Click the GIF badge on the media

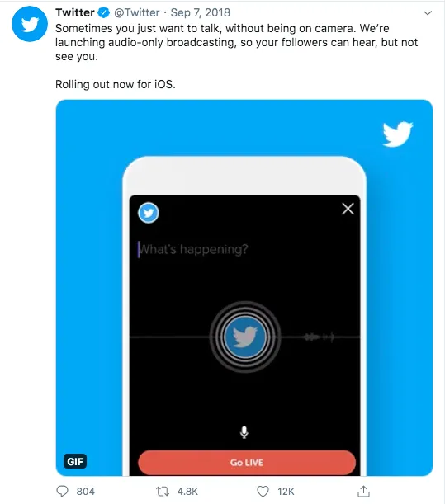tap(75, 462)
